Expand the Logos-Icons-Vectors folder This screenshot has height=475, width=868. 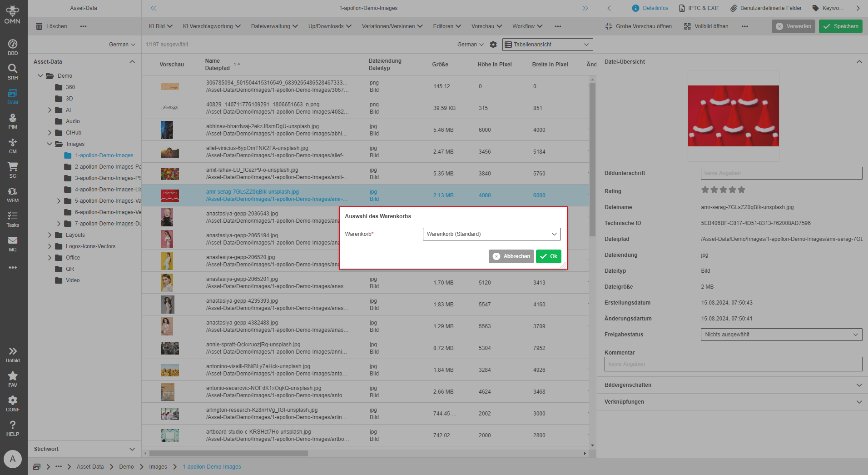coord(50,246)
